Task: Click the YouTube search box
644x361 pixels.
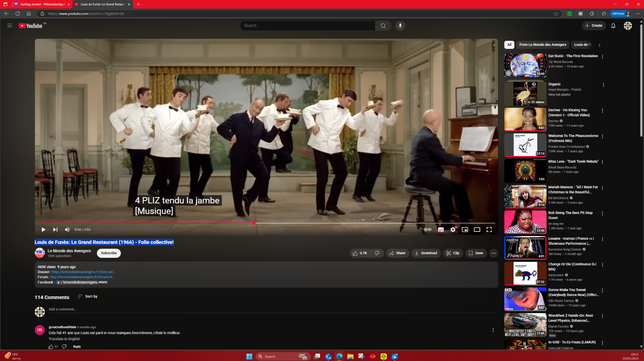Action: [x=307, y=26]
